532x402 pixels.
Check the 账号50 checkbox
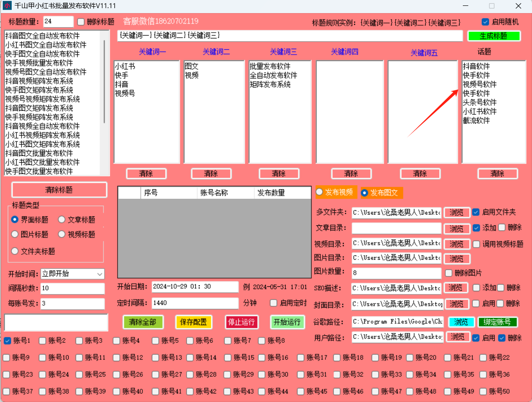pos(483,392)
